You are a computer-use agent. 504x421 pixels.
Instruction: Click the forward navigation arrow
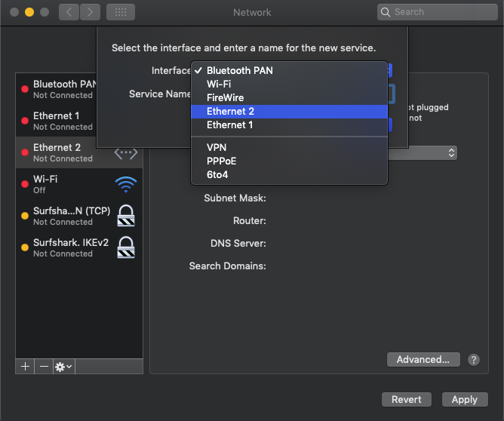[90, 12]
